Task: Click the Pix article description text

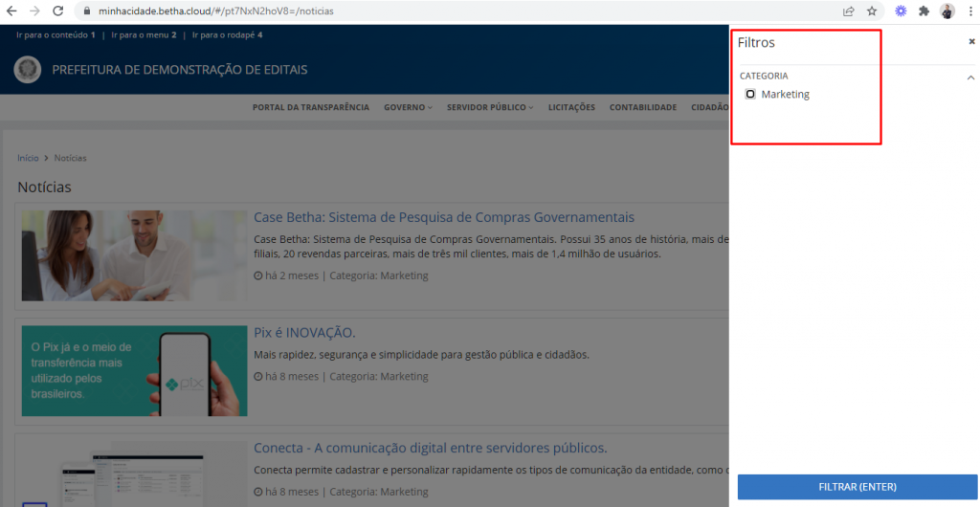Action: pos(422,355)
